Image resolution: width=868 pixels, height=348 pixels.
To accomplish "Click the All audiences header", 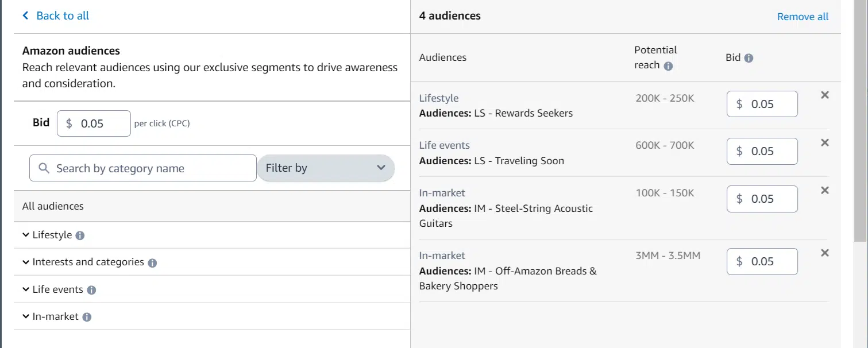I will click(x=53, y=206).
